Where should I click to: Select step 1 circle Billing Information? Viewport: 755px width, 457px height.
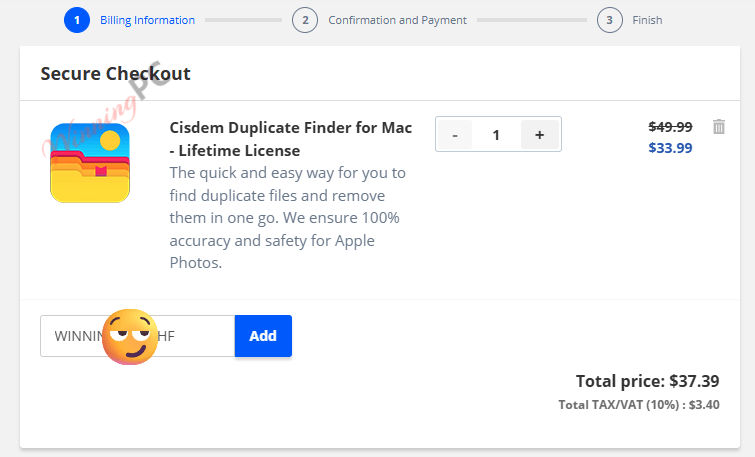coord(77,20)
